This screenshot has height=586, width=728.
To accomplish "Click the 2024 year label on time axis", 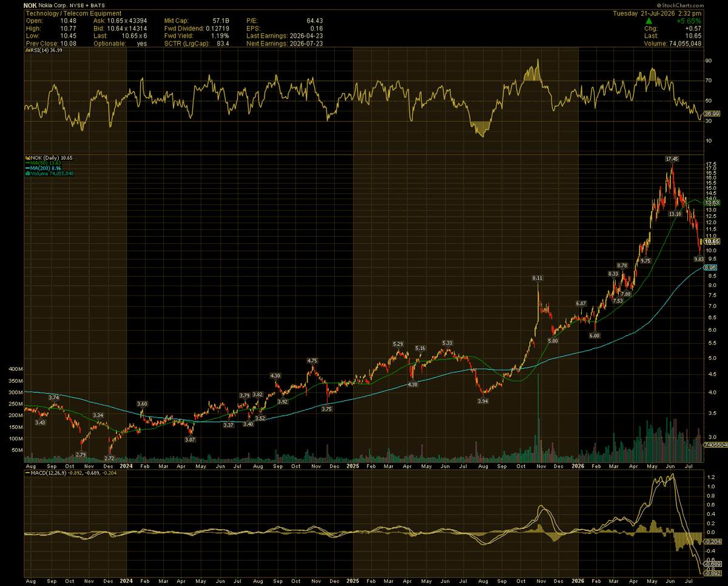I will [127, 466].
